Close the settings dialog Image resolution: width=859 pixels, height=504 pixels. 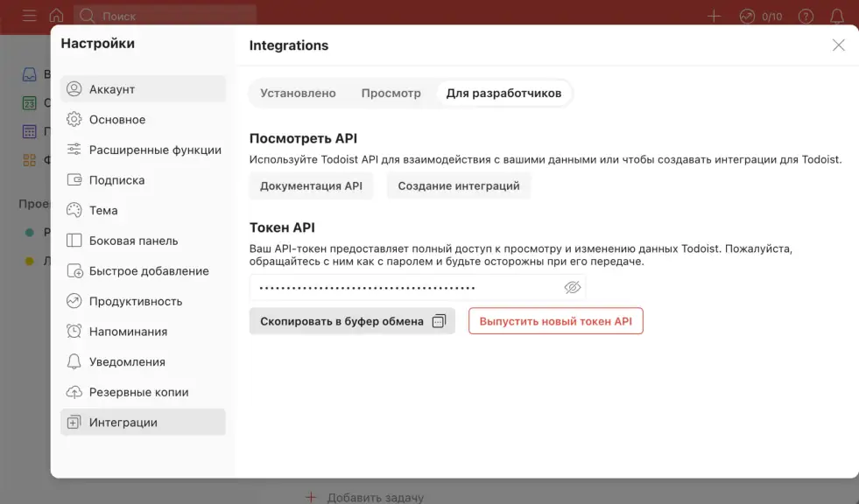coord(838,45)
